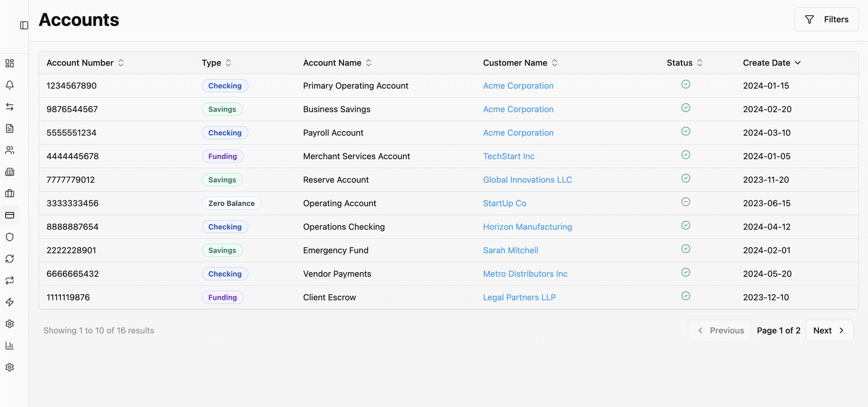868x407 pixels.
Task: Toggle Create Date sort chevron
Action: click(x=797, y=63)
